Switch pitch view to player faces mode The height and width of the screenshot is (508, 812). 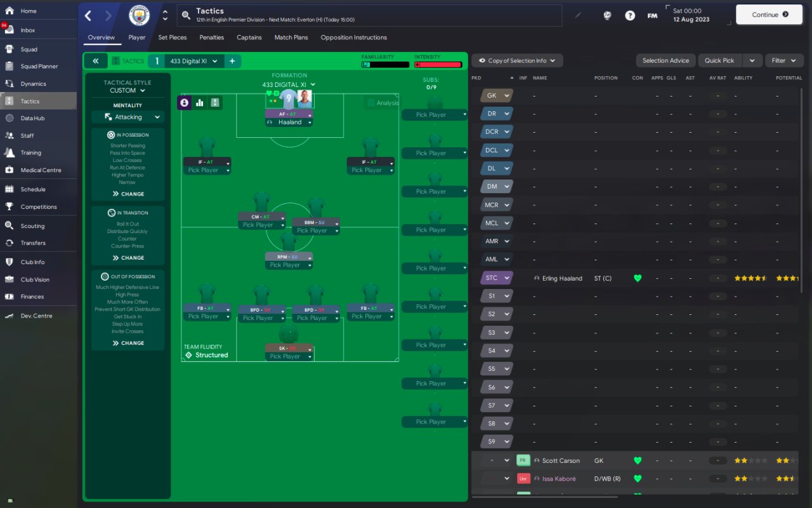(185, 102)
